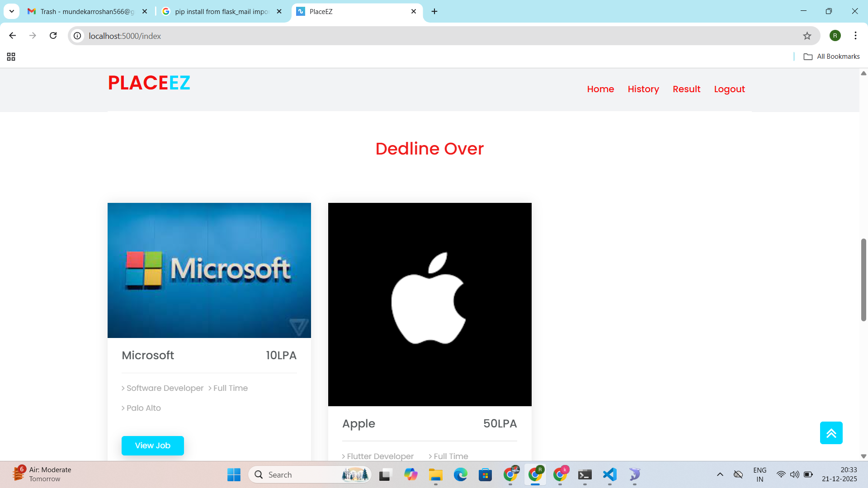Open Chrome three-dot menu
This screenshot has height=488, width=868.
[855, 36]
